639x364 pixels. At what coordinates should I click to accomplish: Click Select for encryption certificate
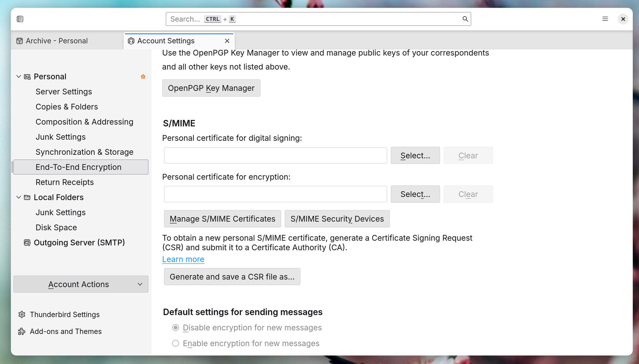[415, 194]
